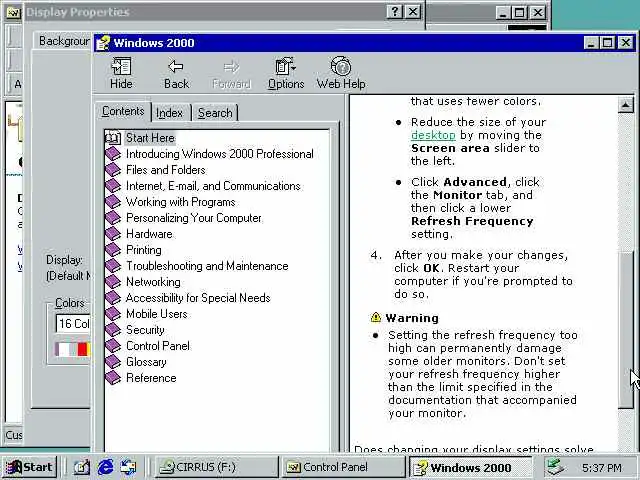Expand Internet, E-mail, and Communications book
Viewport: 640px width, 480px height.
(x=213, y=186)
